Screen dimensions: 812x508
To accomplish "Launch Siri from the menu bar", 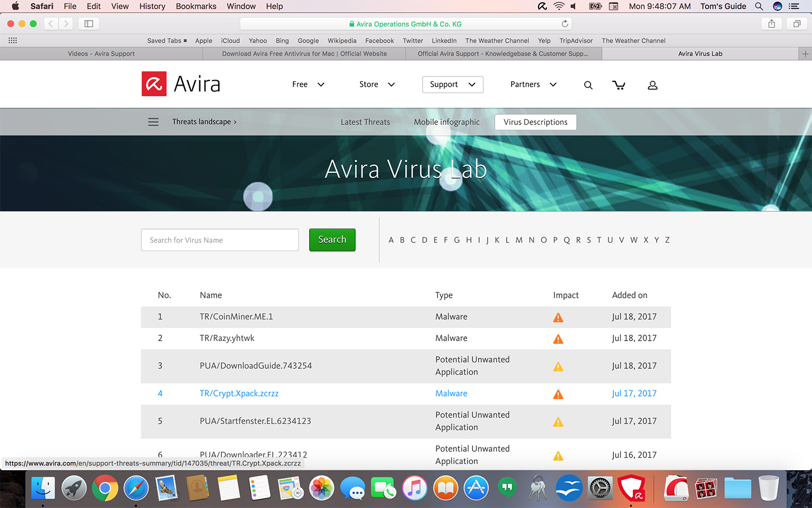I will (x=777, y=6).
